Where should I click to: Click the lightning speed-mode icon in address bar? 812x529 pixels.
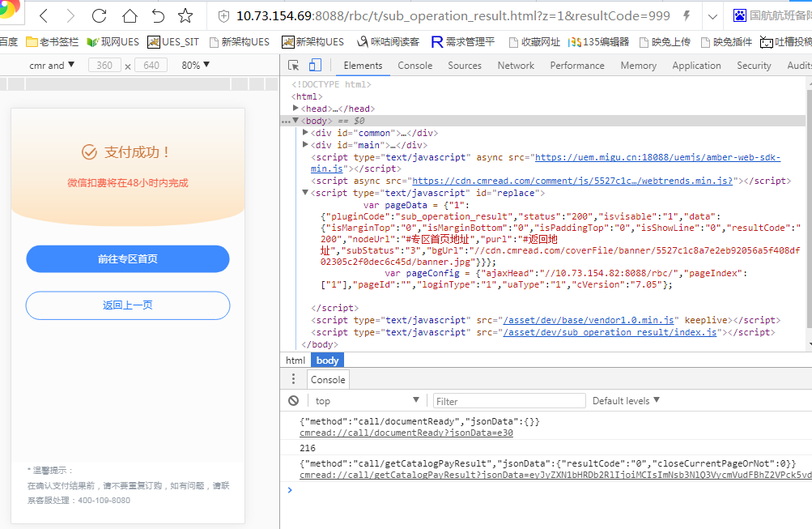687,16
